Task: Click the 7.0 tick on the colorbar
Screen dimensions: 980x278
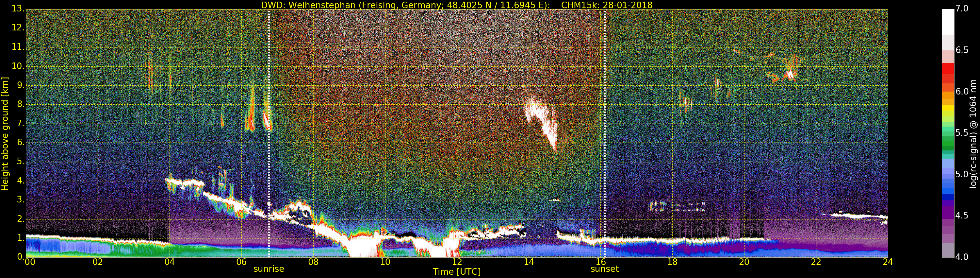Action: coord(962,9)
